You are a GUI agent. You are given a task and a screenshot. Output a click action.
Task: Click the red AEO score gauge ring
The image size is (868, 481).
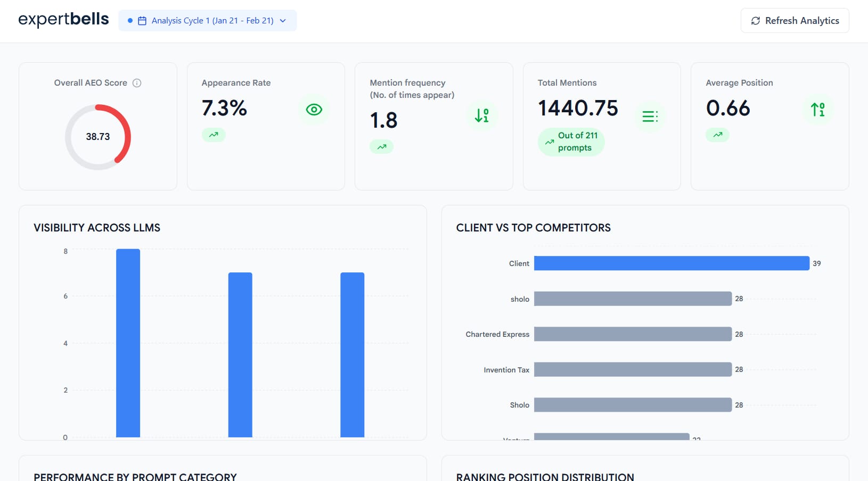[98, 137]
